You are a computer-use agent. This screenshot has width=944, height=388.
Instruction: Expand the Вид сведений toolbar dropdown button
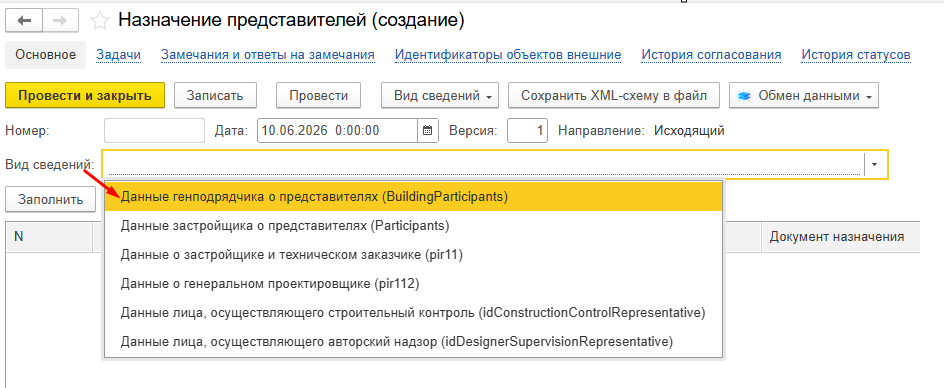pyautogui.click(x=440, y=96)
